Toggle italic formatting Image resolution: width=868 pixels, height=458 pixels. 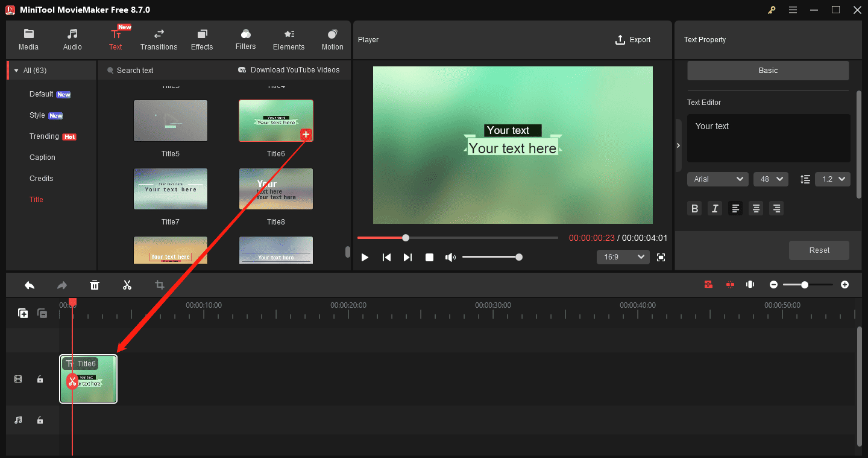tap(715, 208)
